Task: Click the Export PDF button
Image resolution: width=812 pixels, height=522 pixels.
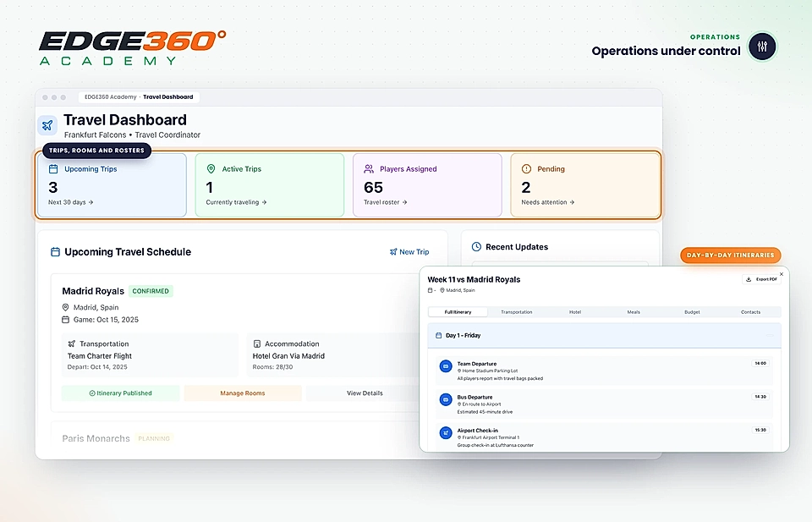Action: tap(761, 279)
